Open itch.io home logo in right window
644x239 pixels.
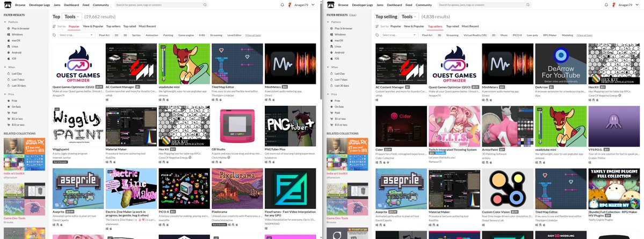331,5
